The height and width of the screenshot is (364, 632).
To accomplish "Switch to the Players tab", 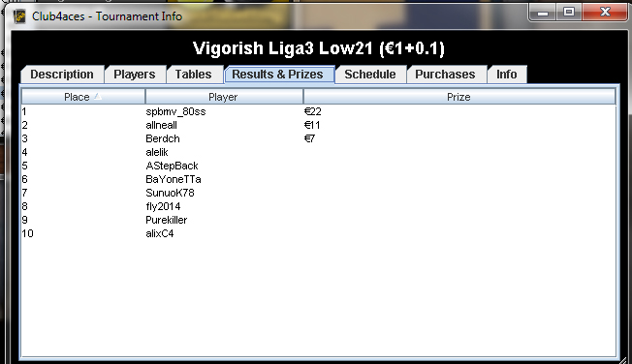I will 135,75.
